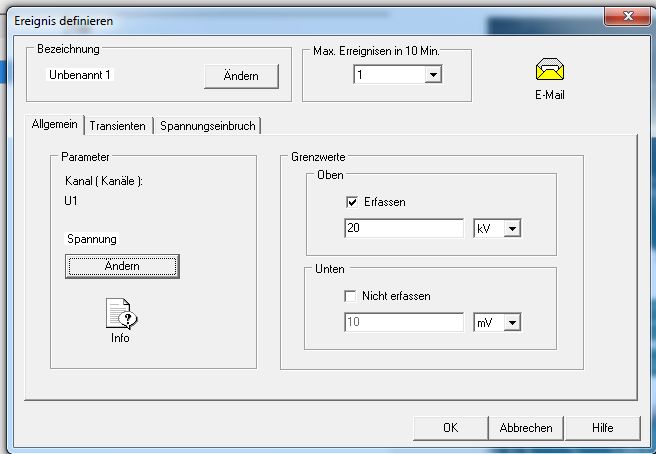Click Ändern button next to Unbenannt 1
Screen dimensions: 656x454
241,76
